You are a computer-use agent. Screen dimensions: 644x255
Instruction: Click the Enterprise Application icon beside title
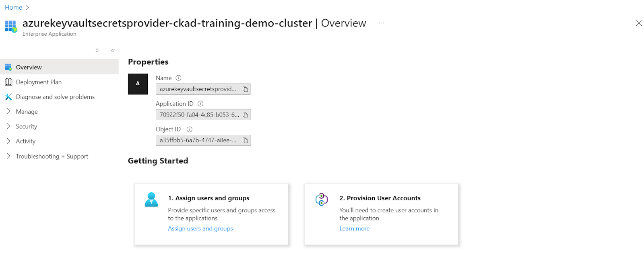[x=11, y=27]
